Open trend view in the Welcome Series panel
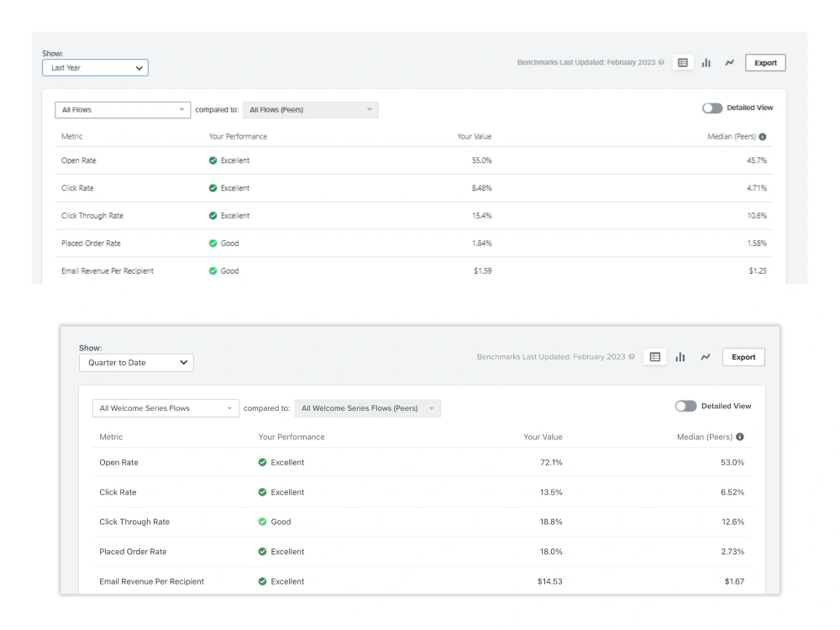Viewport: 840px width, 630px height. (x=706, y=356)
